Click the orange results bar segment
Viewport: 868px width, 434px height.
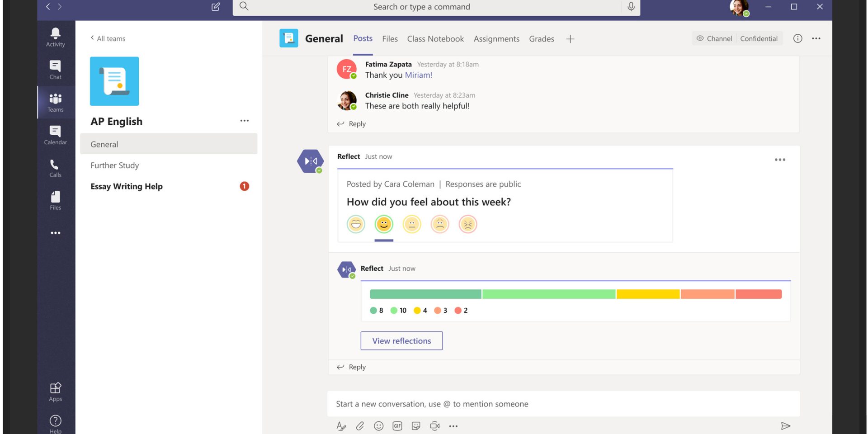[708, 294]
